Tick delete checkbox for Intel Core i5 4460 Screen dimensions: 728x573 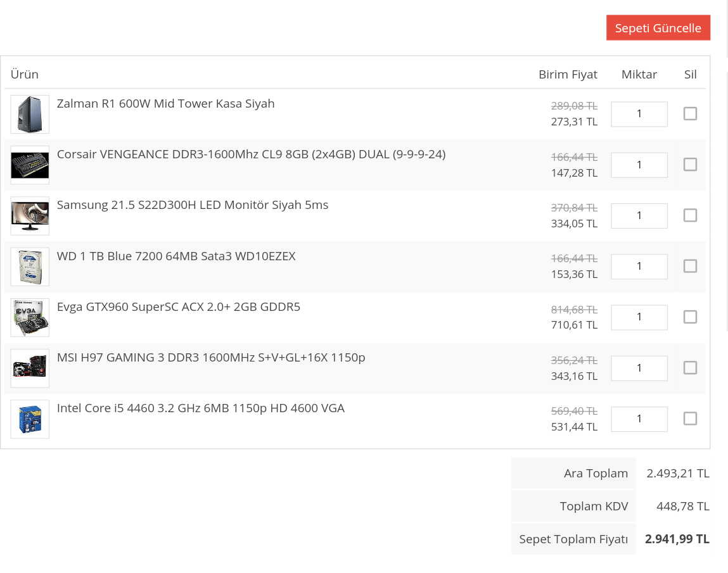point(690,419)
